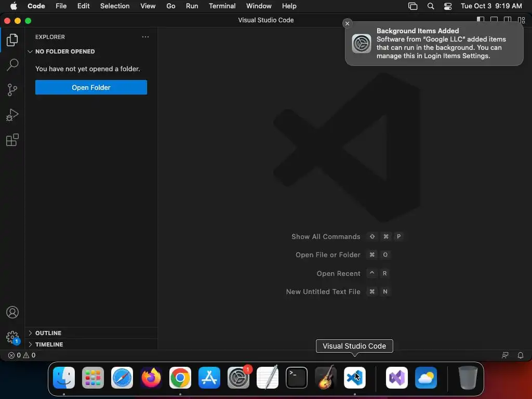Click Visual Studio Code icon in Dock
The width and height of the screenshot is (532, 399).
354,378
